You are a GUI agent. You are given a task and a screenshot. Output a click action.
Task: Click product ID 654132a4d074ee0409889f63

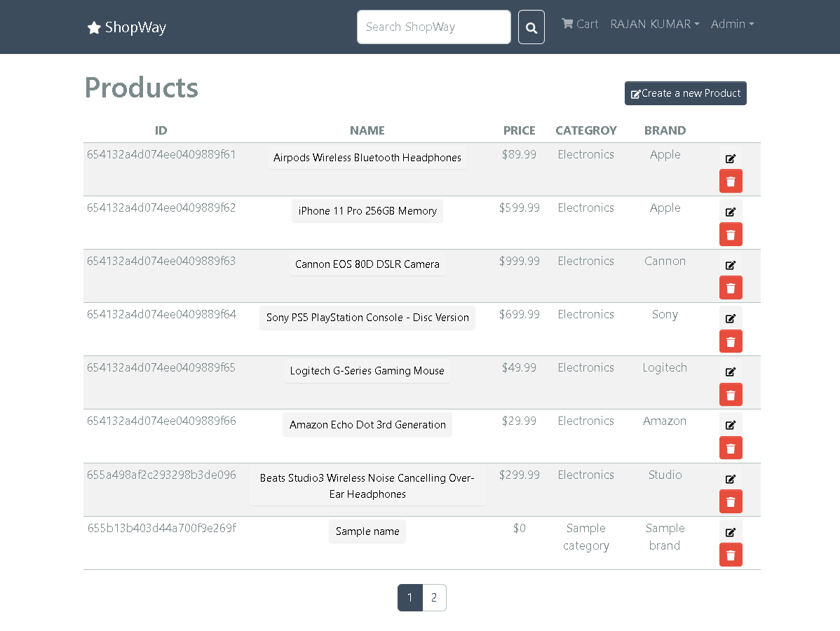(161, 261)
